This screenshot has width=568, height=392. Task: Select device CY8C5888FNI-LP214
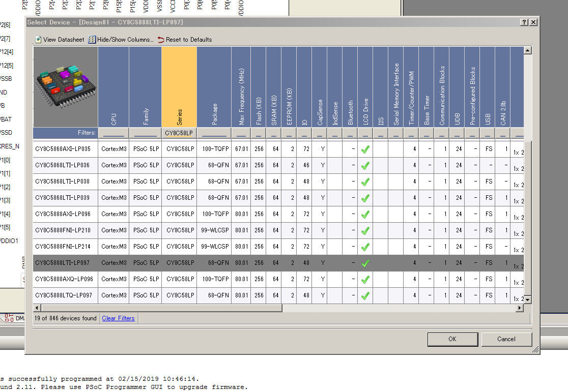click(63, 247)
